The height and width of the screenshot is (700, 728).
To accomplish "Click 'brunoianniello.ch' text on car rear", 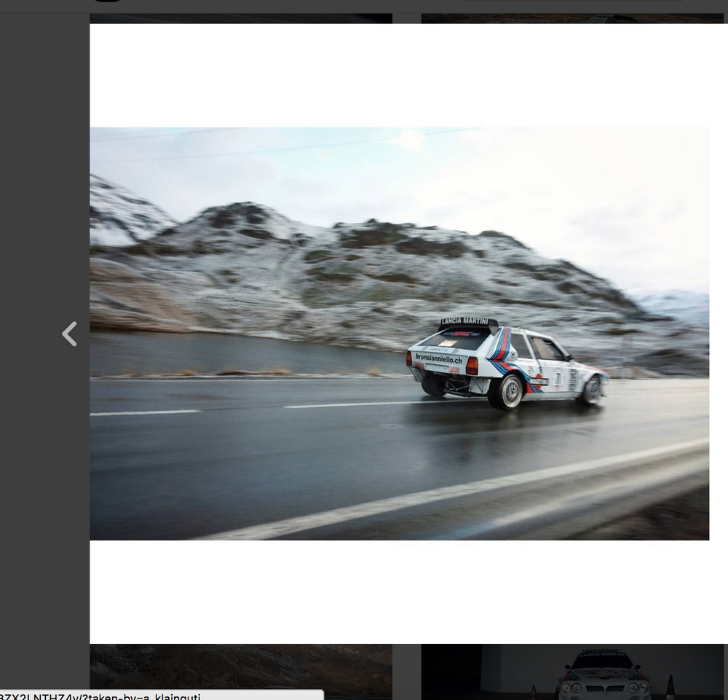I will 438,359.
